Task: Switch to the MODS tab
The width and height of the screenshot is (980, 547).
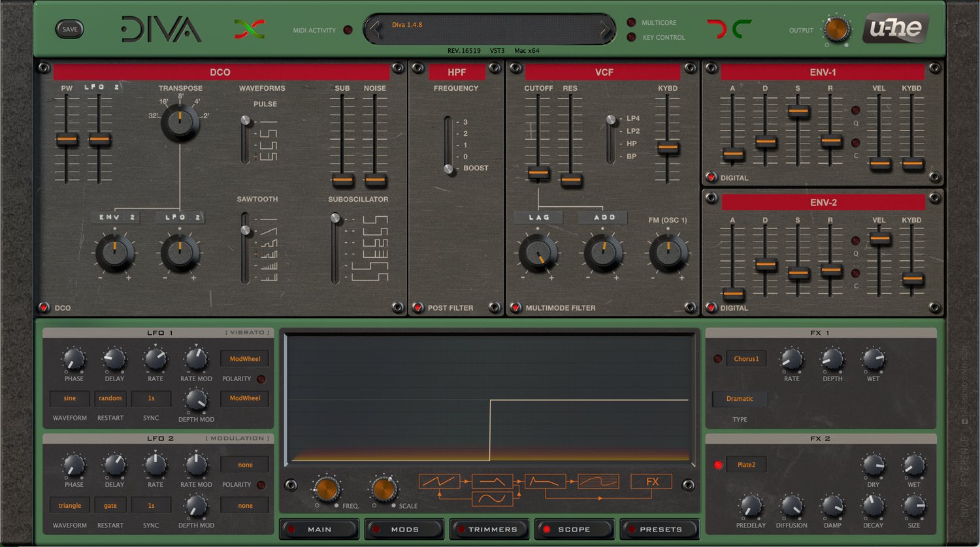Action: [404, 529]
